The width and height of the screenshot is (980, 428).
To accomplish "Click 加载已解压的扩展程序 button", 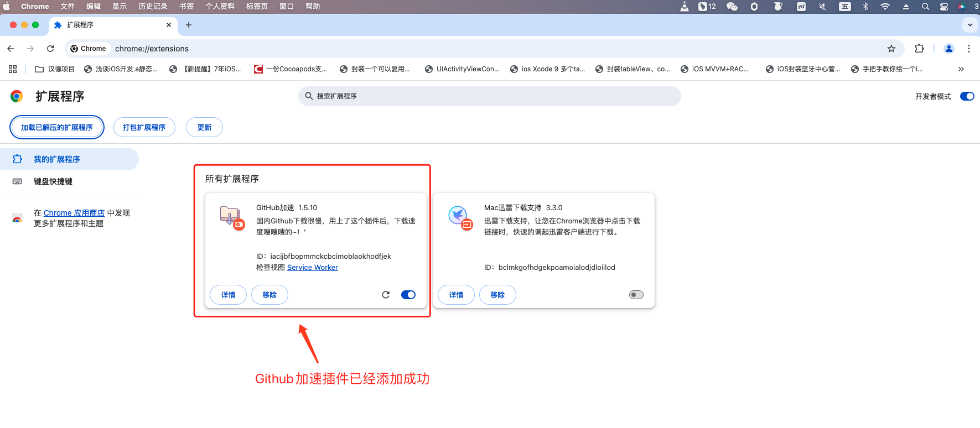I will click(x=57, y=127).
